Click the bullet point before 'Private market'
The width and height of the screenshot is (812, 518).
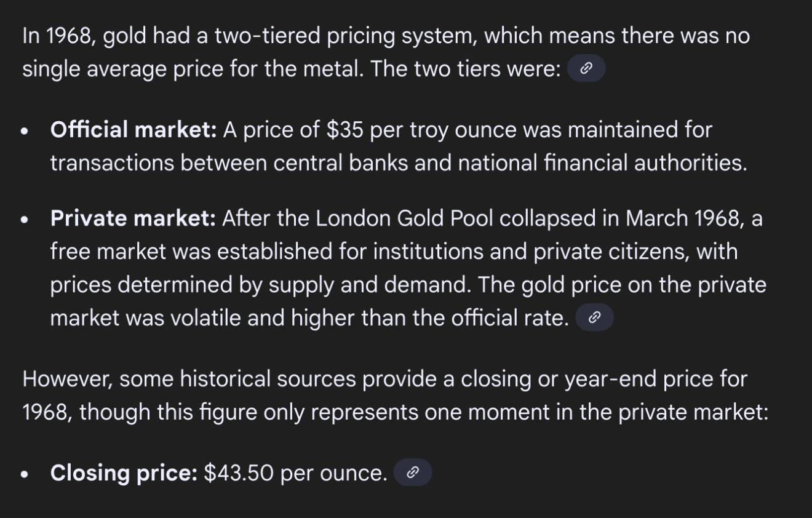point(25,220)
